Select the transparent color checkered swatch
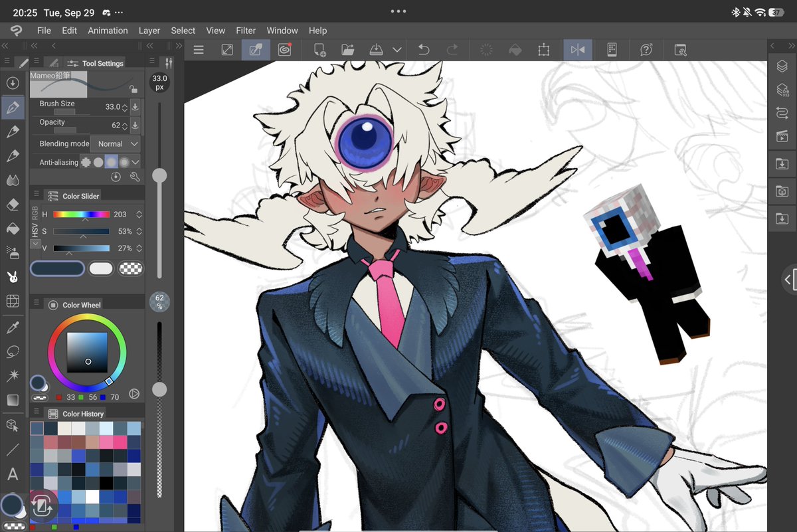797x532 pixels. [130, 268]
